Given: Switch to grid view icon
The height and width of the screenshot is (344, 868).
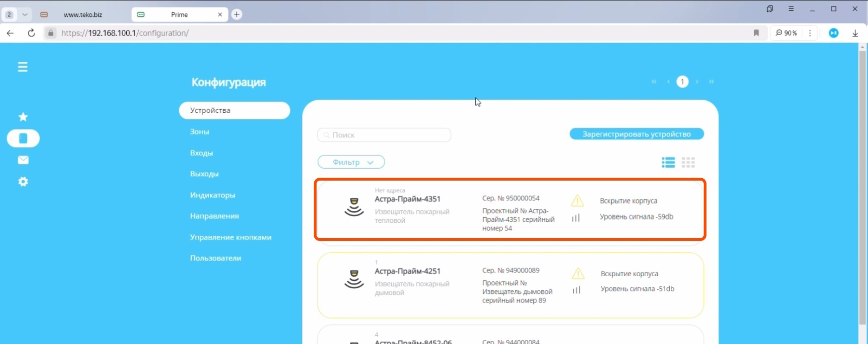Looking at the screenshot, I should pos(688,162).
